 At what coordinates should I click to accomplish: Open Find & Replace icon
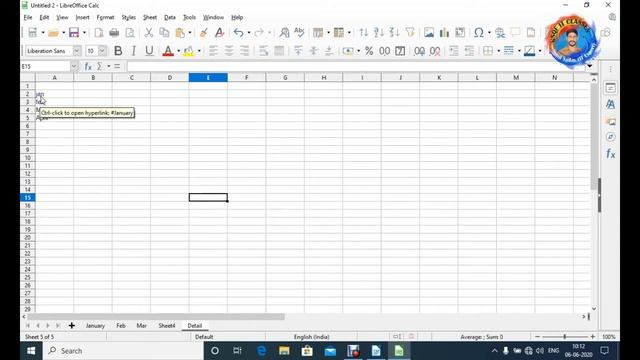tap(284, 33)
